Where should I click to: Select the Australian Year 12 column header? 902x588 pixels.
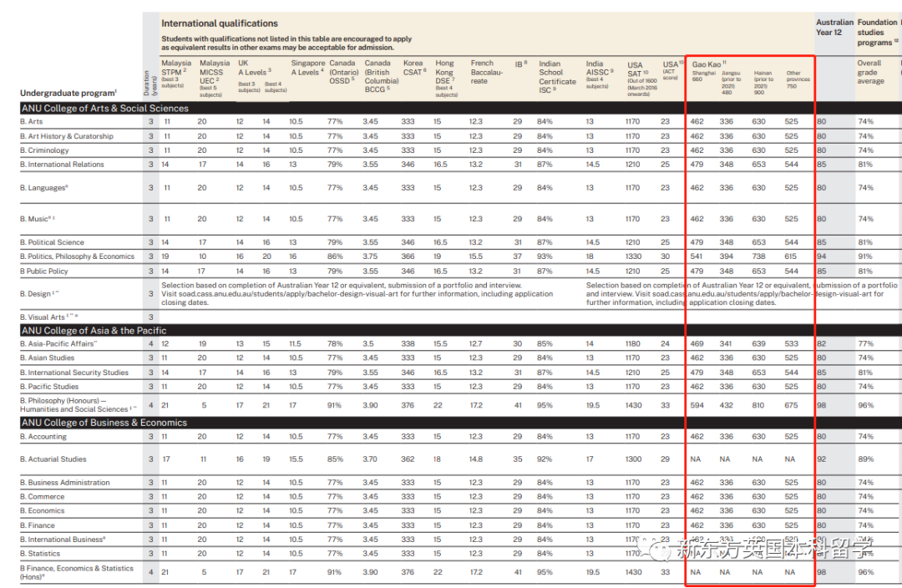[834, 27]
